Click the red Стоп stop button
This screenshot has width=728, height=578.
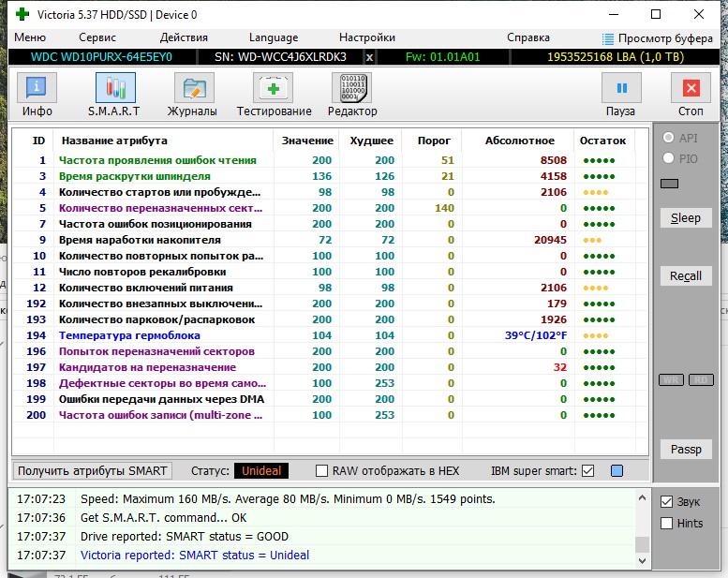(691, 88)
